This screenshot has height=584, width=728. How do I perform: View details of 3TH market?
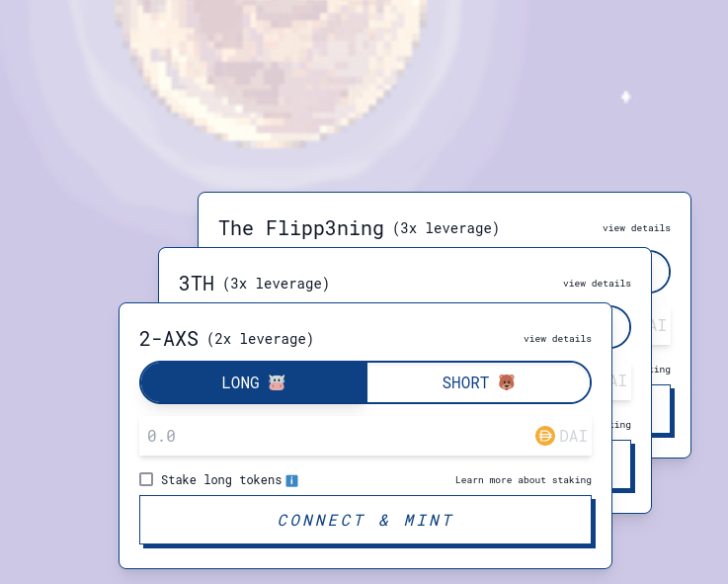(x=597, y=284)
